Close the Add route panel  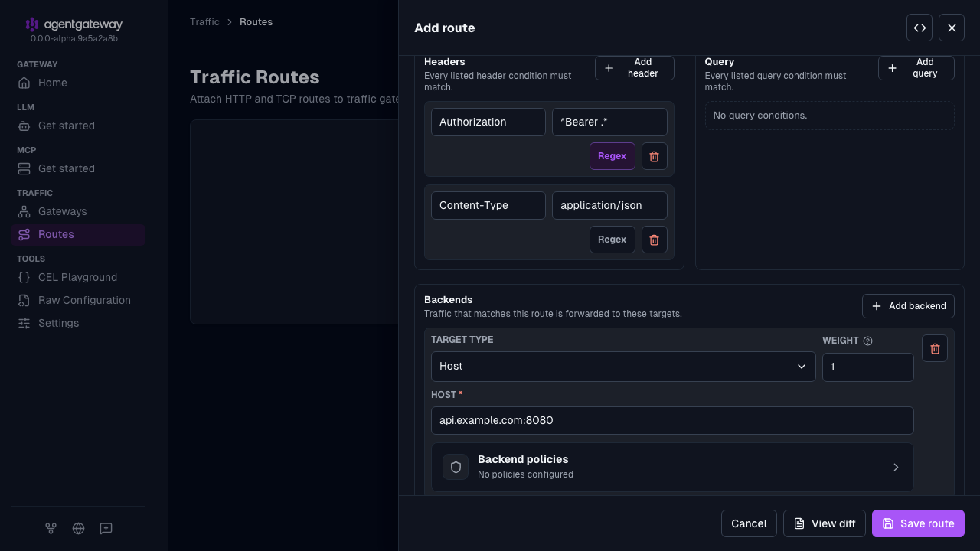(952, 28)
